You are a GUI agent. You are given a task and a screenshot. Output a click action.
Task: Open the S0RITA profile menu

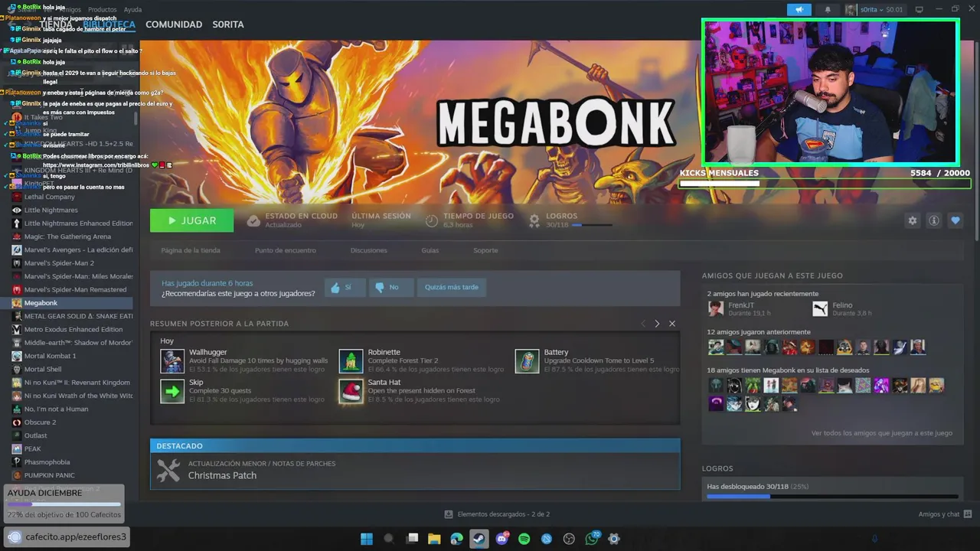point(228,24)
